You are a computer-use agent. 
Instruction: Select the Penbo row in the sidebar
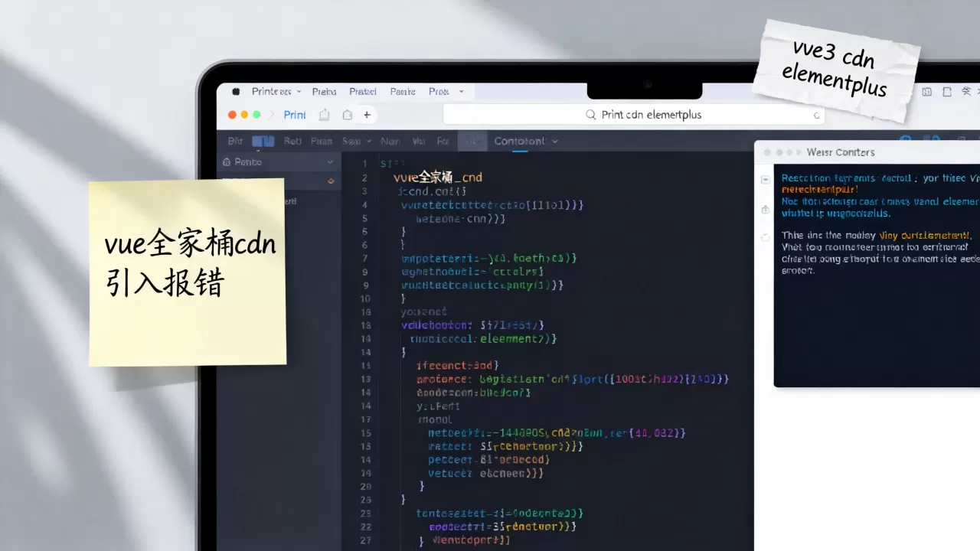tap(279, 162)
